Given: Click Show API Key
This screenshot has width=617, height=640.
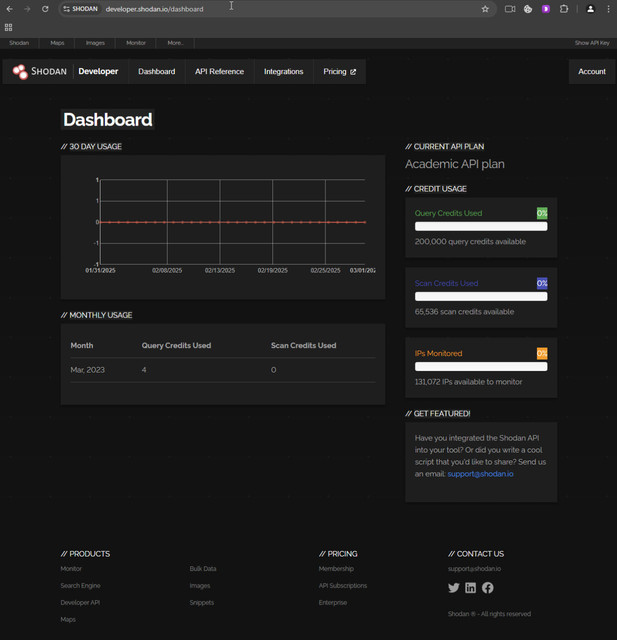Looking at the screenshot, I should (591, 43).
